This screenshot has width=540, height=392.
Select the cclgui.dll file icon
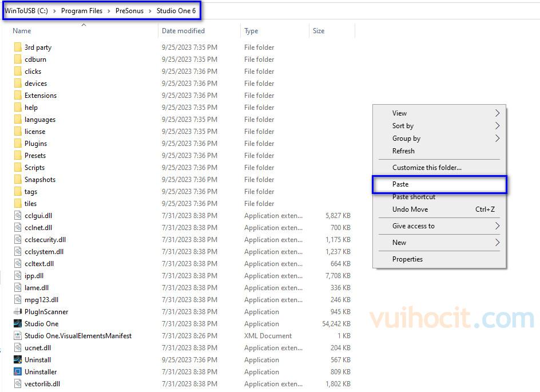pyautogui.click(x=18, y=216)
